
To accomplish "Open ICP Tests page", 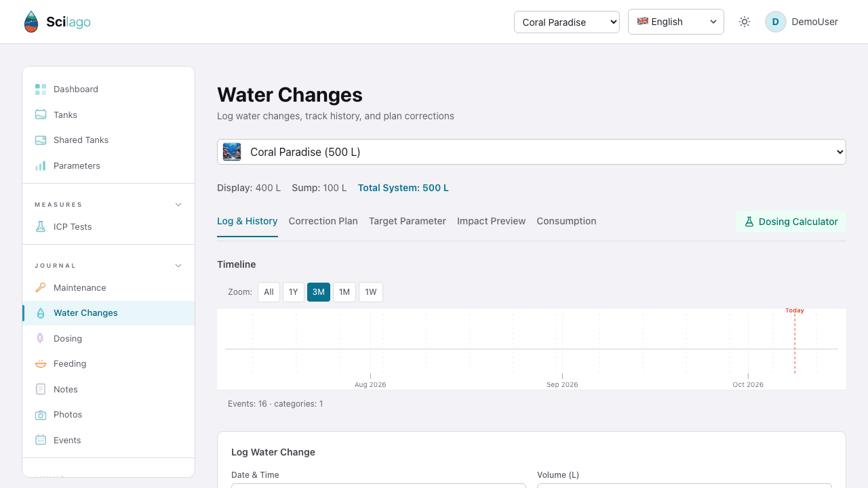I will point(108,227).
